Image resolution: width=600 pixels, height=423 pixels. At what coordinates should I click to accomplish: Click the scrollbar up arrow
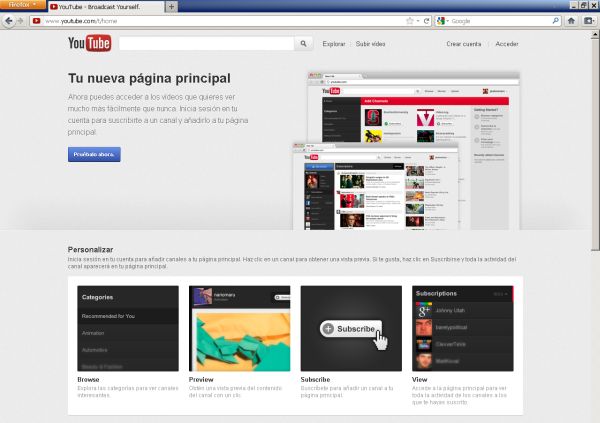coord(595,34)
